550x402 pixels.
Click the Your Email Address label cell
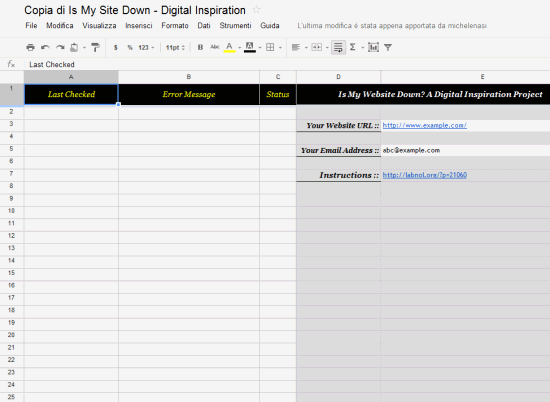click(x=338, y=150)
